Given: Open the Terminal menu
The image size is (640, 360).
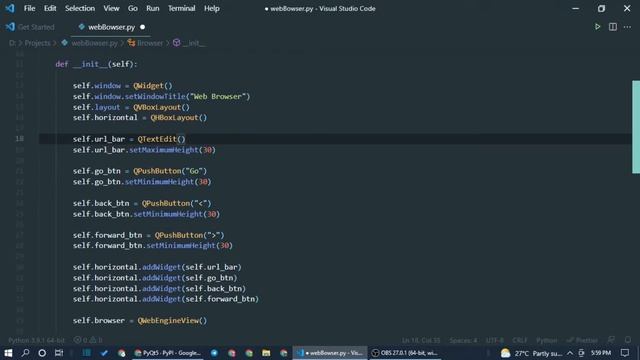Looking at the screenshot, I should [x=182, y=8].
